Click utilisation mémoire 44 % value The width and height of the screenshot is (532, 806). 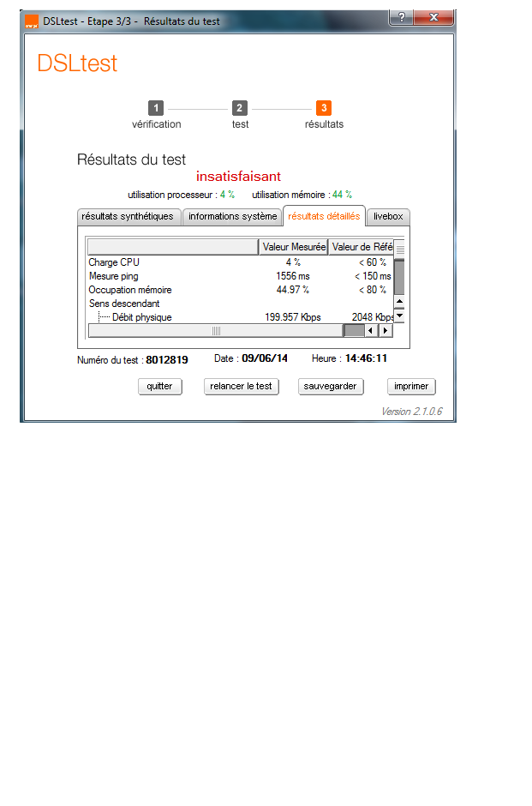point(342,195)
